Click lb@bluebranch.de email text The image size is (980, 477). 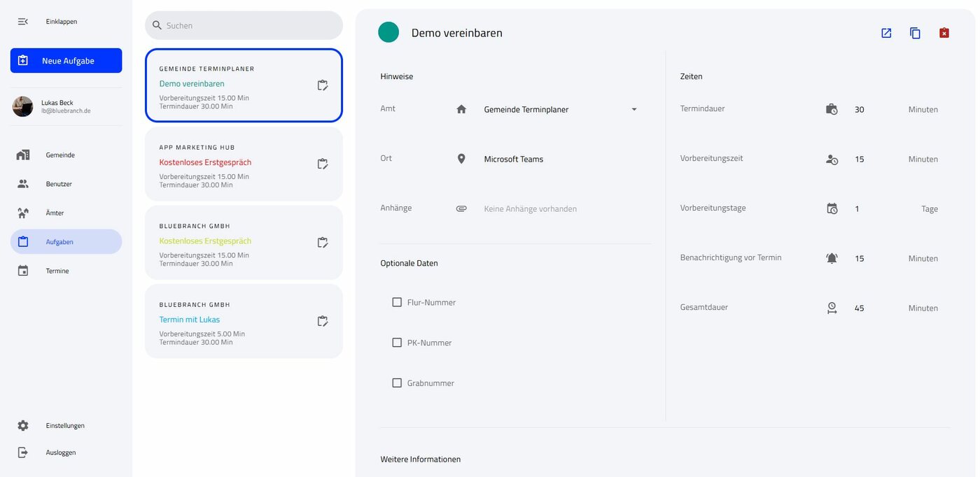point(66,111)
